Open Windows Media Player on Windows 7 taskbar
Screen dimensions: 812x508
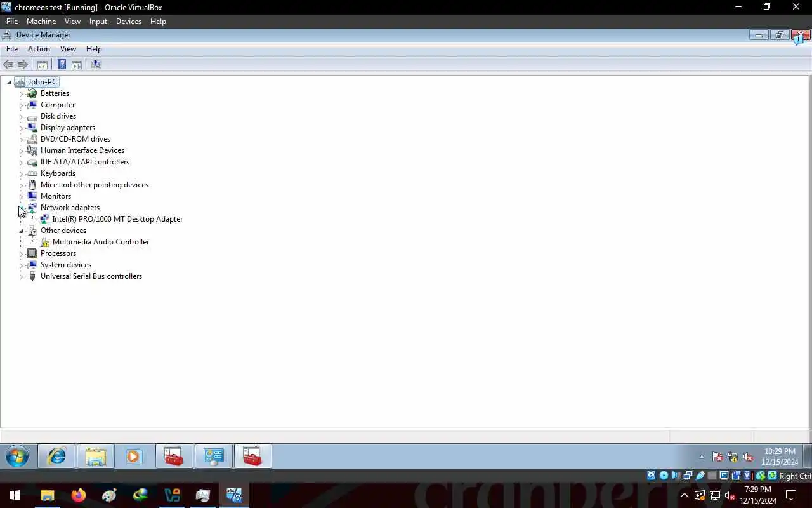tap(134, 456)
